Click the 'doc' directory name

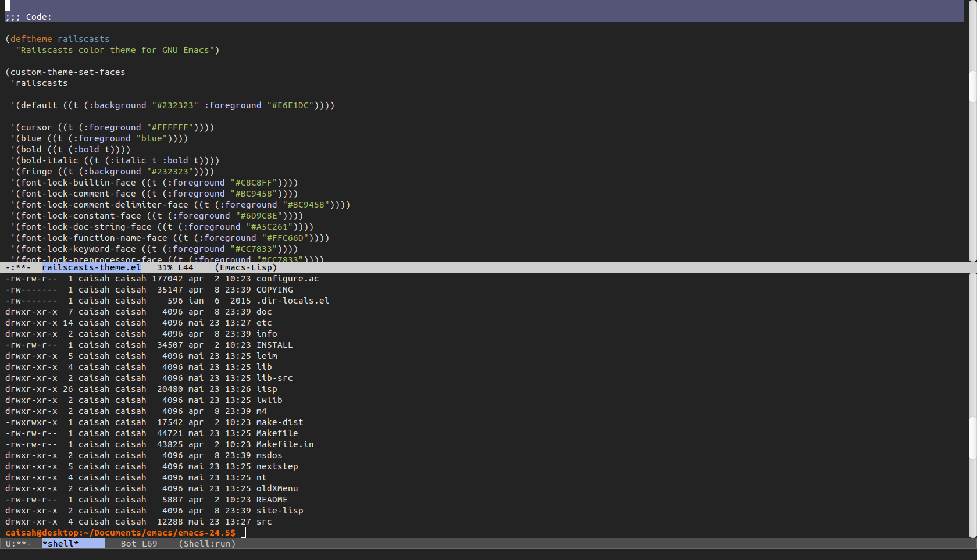(x=264, y=312)
